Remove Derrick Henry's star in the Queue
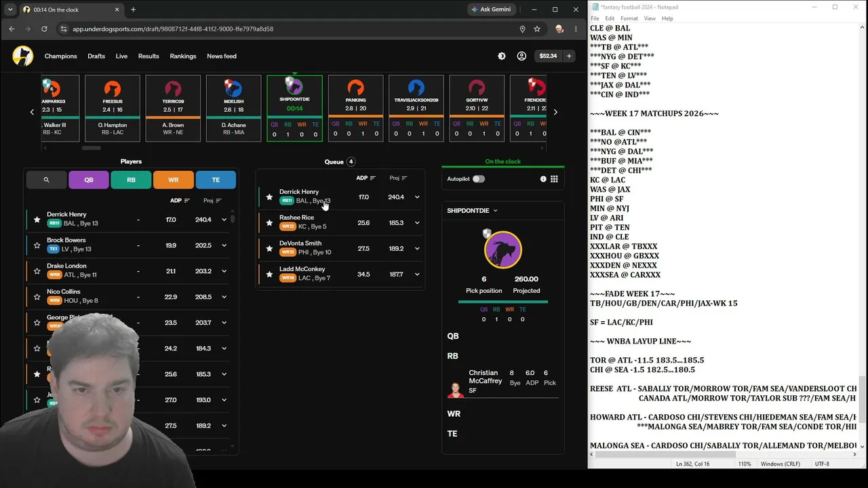 (269, 197)
